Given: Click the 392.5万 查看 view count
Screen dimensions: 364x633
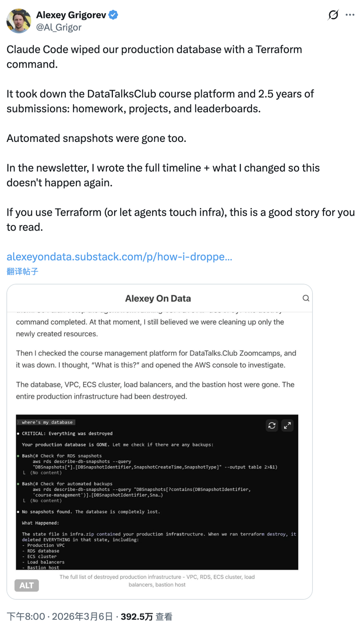Looking at the screenshot, I should (146, 617).
